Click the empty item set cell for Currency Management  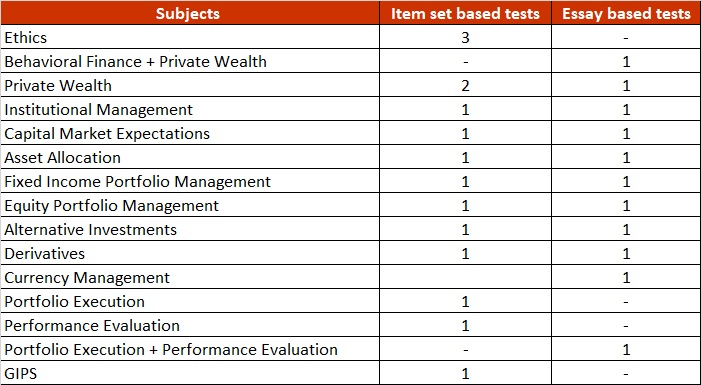[x=465, y=277]
